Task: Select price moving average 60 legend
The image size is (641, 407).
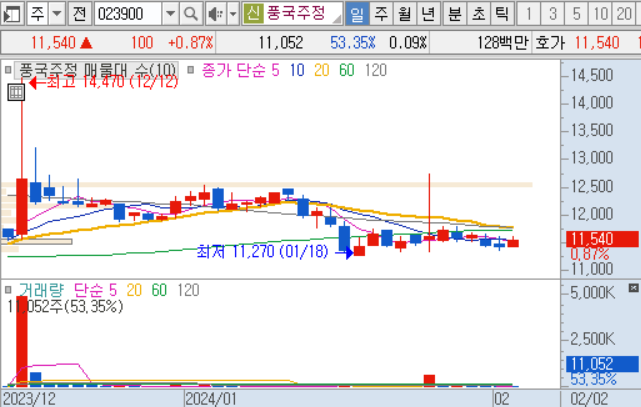Action: click(x=347, y=70)
